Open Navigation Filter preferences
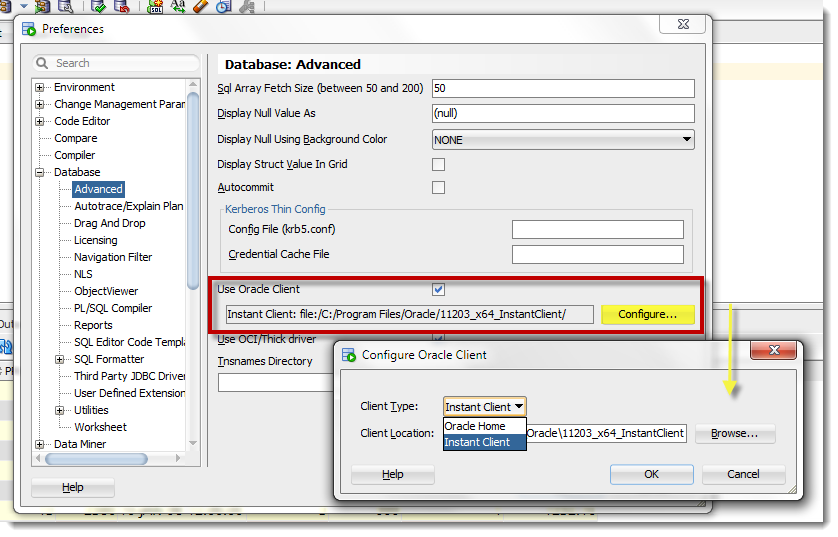 click(x=113, y=258)
